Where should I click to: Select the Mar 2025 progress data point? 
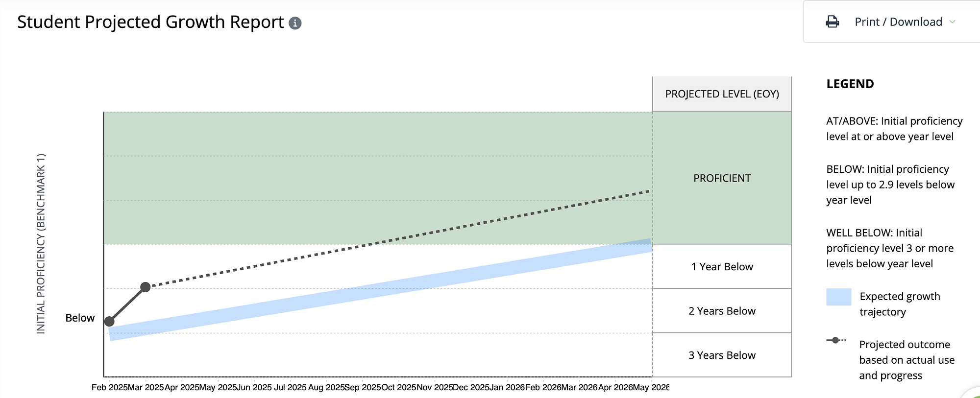146,287
